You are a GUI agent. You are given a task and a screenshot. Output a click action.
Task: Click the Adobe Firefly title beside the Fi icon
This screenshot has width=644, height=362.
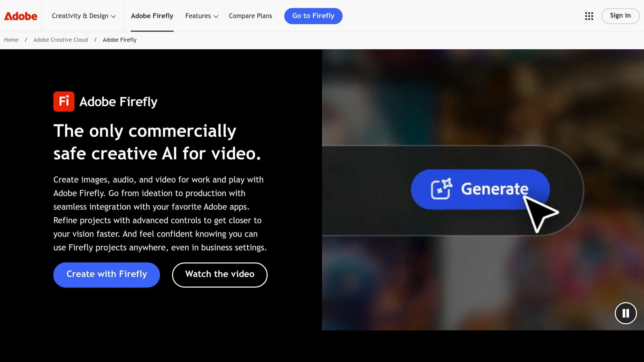pyautogui.click(x=118, y=102)
